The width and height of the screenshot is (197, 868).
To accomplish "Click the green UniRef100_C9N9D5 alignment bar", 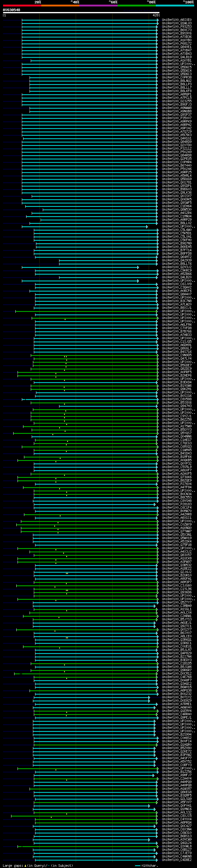I will 94,355.
